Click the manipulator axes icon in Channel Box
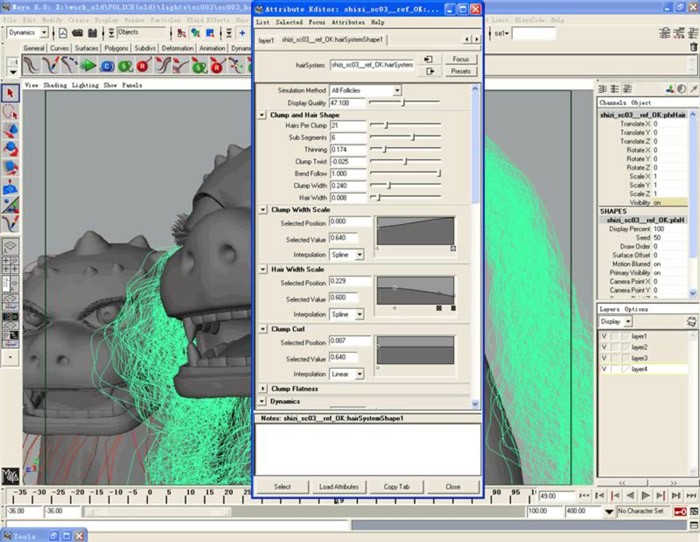700x542 pixels. pyautogui.click(x=670, y=89)
